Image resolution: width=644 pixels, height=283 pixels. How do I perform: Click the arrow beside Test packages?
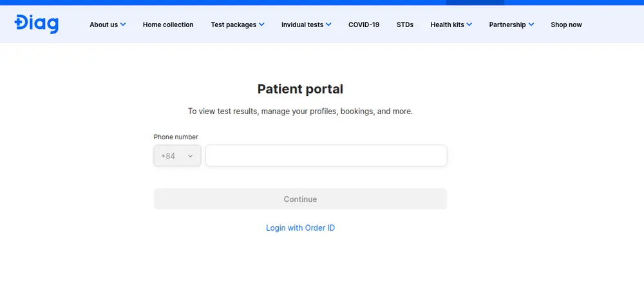pyautogui.click(x=261, y=24)
